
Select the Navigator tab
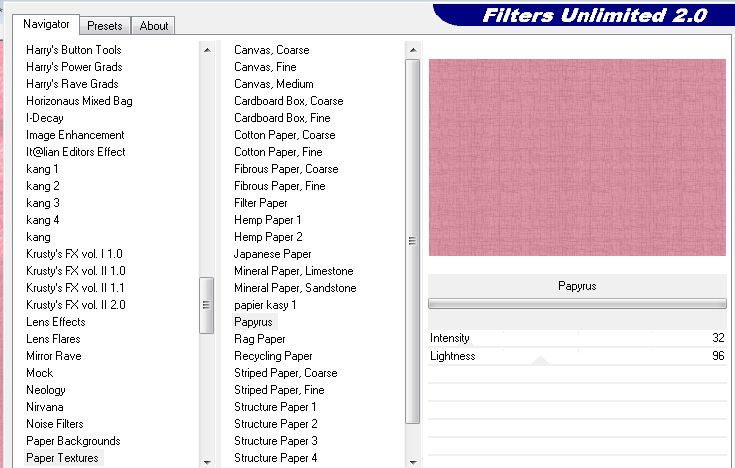click(47, 24)
